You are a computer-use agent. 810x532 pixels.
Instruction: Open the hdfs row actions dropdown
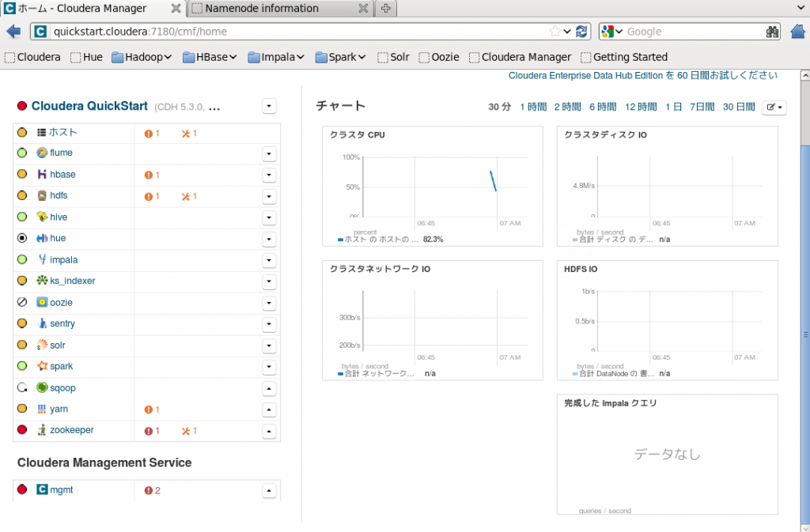click(x=269, y=197)
